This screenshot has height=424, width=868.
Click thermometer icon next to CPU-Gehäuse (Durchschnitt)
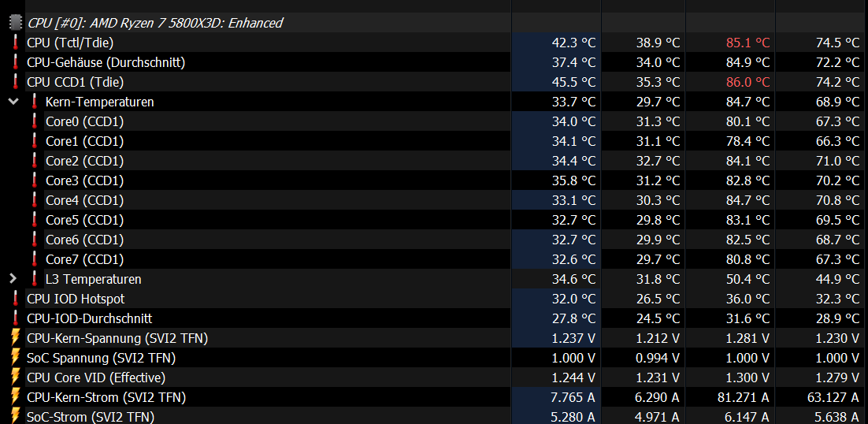tap(16, 62)
